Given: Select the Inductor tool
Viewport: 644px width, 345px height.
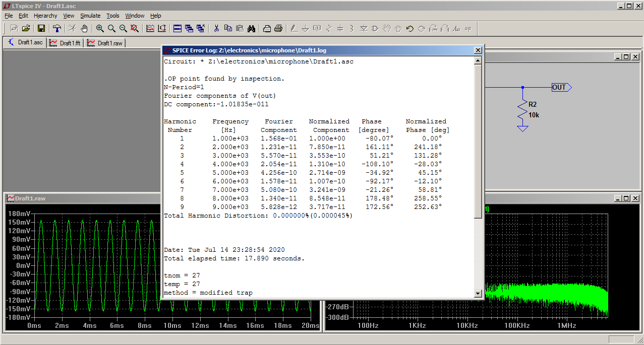Looking at the screenshot, I should coord(352,28).
